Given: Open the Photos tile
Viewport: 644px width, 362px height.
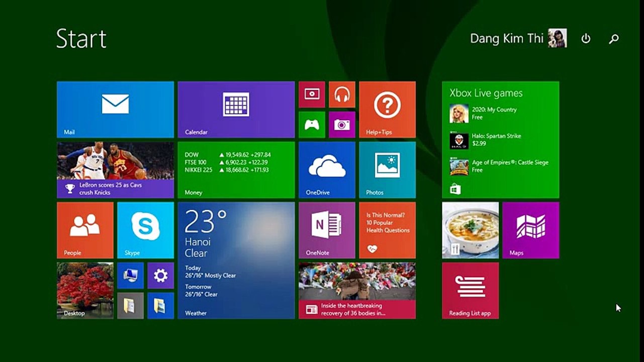Looking at the screenshot, I should (x=387, y=170).
